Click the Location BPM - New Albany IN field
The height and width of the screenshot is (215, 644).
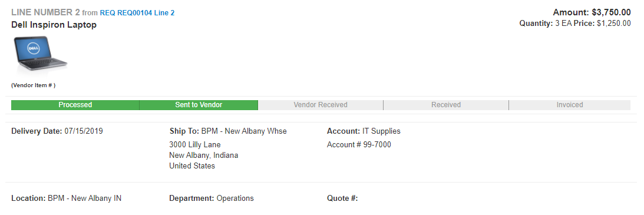(x=67, y=198)
